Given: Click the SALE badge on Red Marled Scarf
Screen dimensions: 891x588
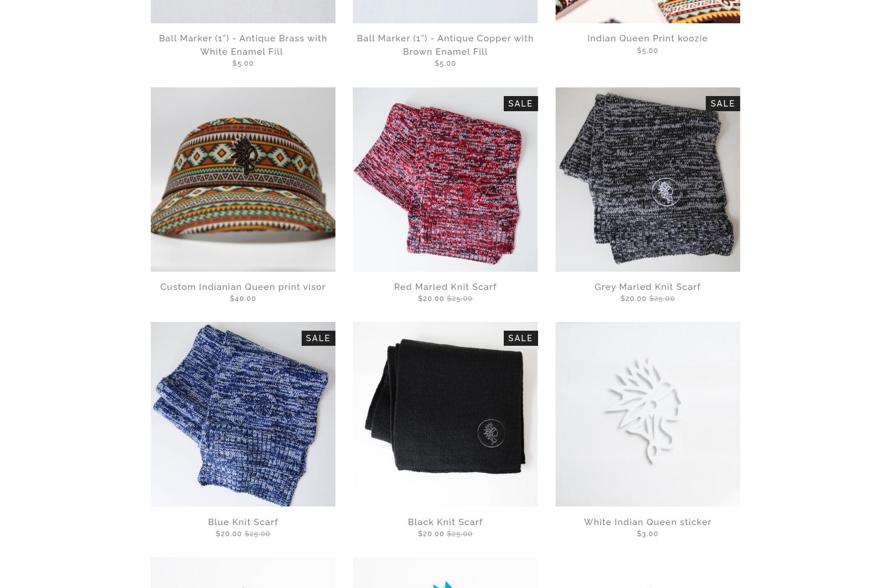Looking at the screenshot, I should click(x=520, y=104).
